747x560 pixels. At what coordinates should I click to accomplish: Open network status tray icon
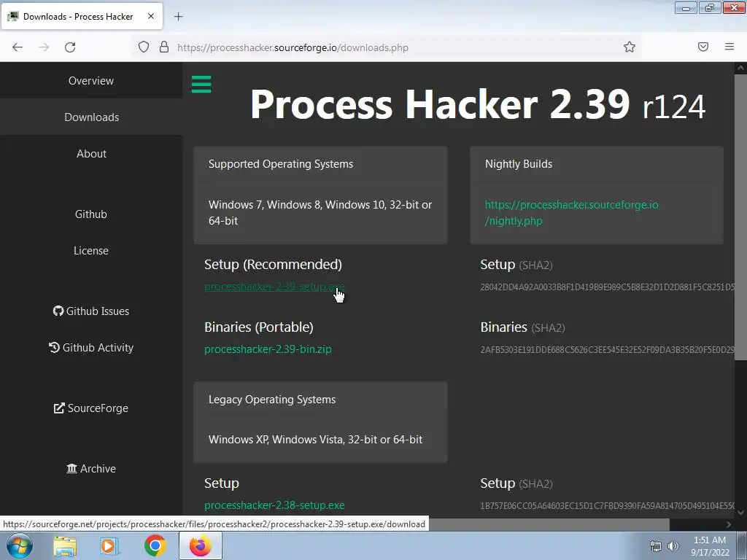point(656,546)
